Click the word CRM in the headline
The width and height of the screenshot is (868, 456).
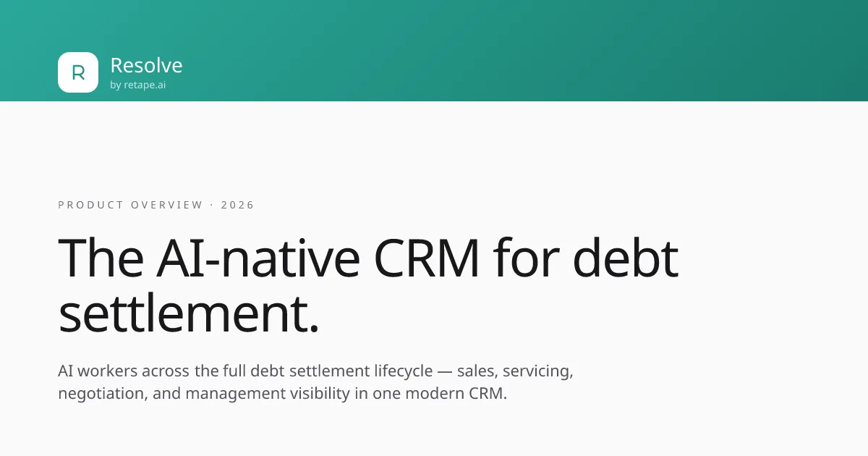click(426, 257)
